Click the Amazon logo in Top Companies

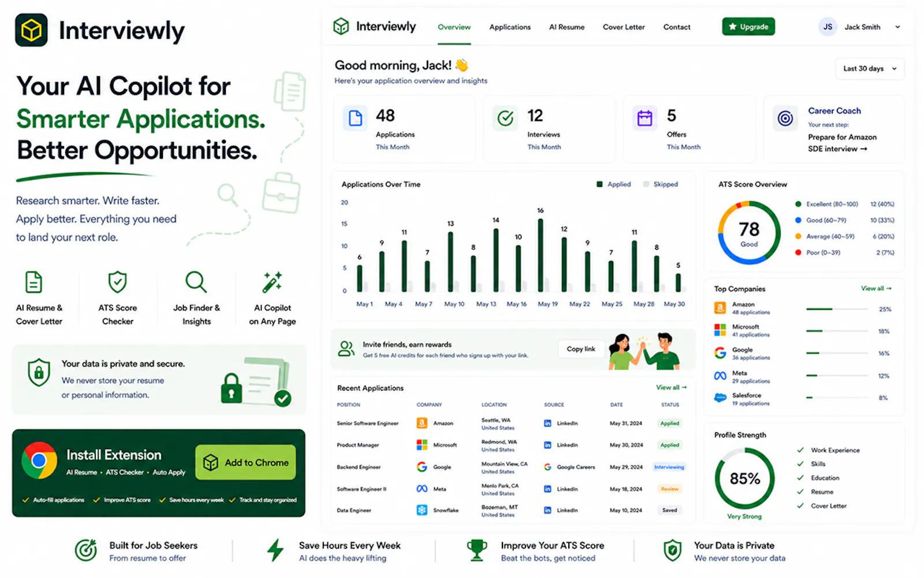click(x=720, y=308)
